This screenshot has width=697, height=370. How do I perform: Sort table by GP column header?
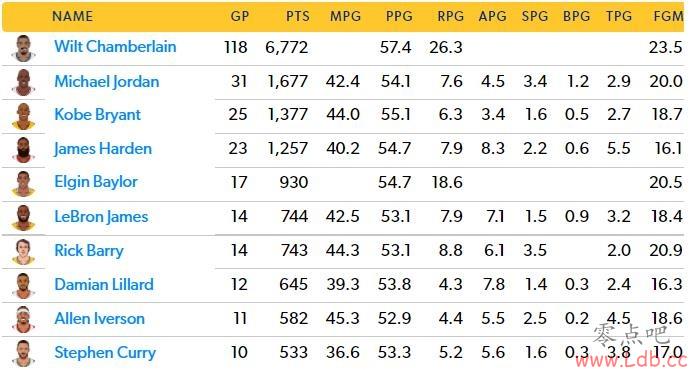pyautogui.click(x=240, y=16)
